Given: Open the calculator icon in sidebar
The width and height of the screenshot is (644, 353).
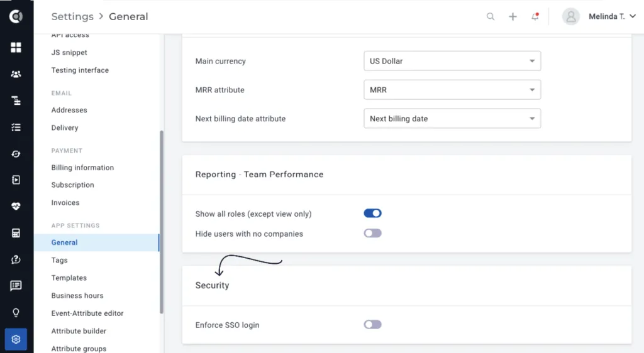Looking at the screenshot, I should tap(16, 233).
